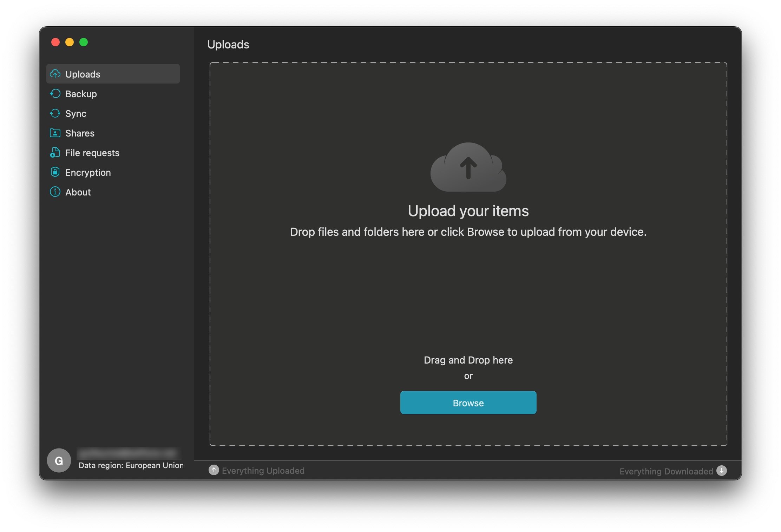The image size is (781, 532).
Task: Click the Everything Downloaded status arrow
Action: coord(722,471)
